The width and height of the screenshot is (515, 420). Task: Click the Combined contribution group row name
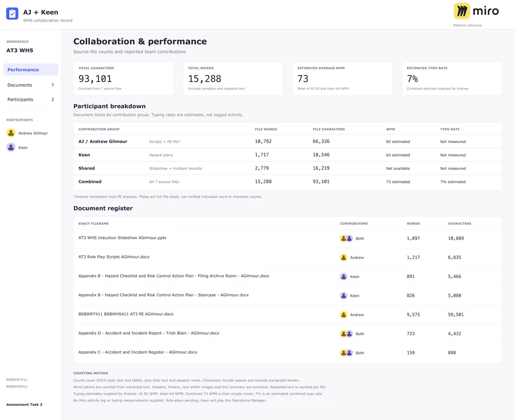pyautogui.click(x=90, y=181)
